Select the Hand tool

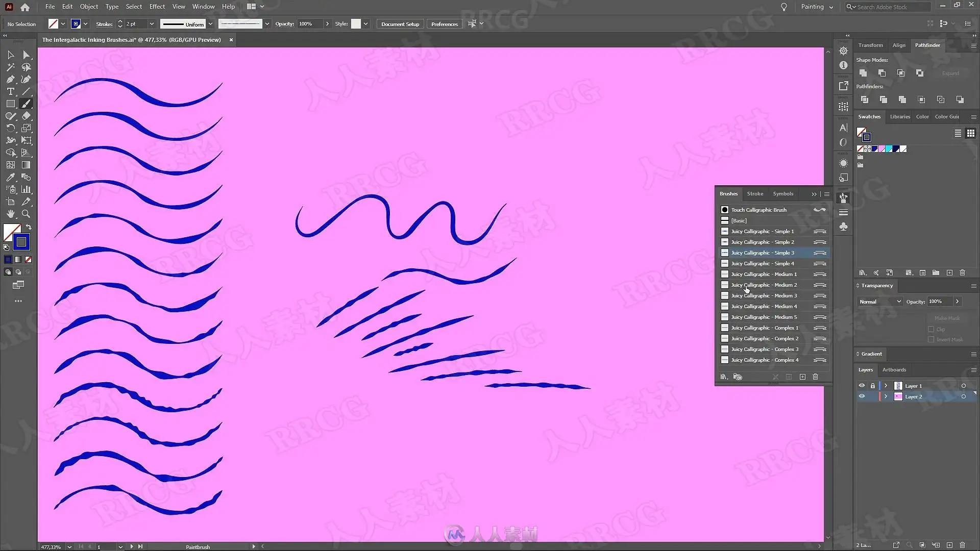[11, 214]
